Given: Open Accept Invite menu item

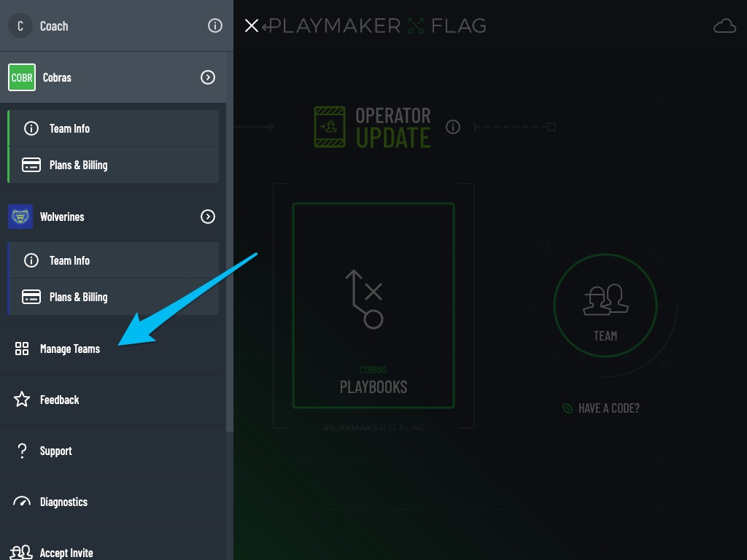Looking at the screenshot, I should [113, 544].
